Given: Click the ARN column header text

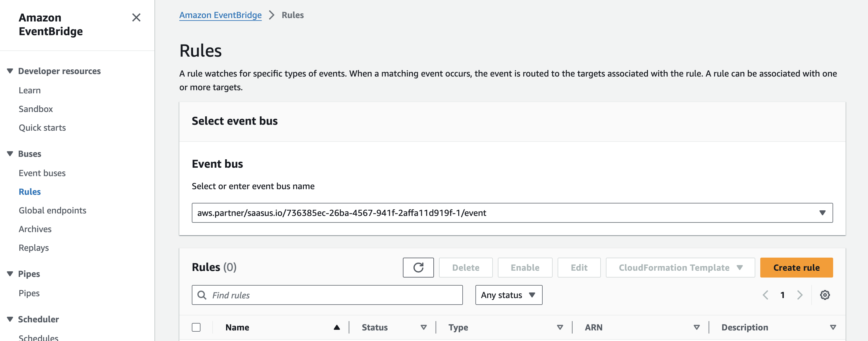Looking at the screenshot, I should [593, 328].
